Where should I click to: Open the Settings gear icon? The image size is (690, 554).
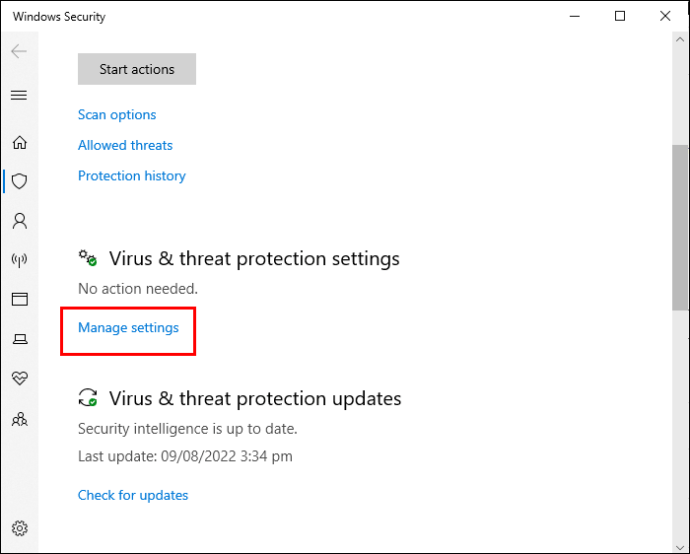19,528
